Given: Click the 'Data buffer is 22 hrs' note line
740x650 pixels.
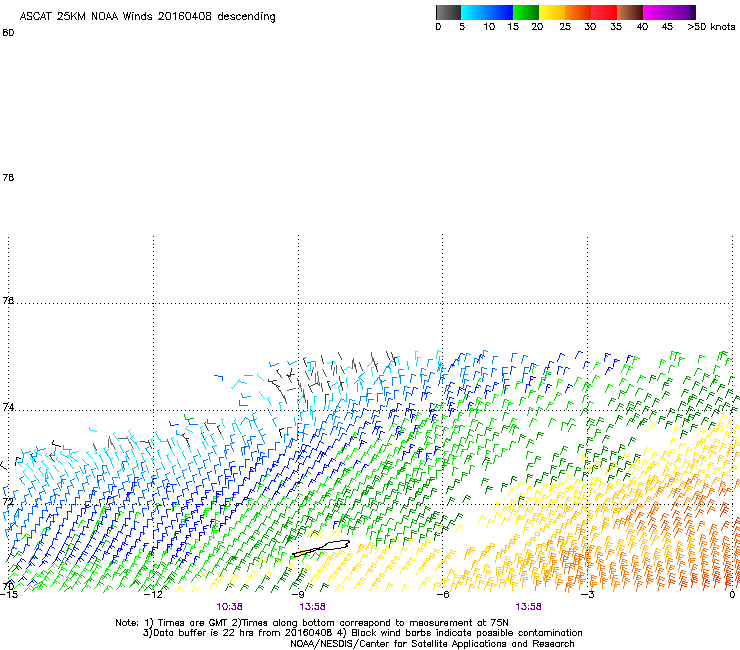Looking at the screenshot, I should pos(362,633).
